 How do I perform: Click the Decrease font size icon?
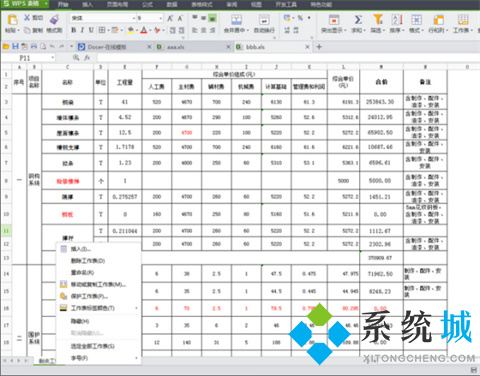(180, 18)
